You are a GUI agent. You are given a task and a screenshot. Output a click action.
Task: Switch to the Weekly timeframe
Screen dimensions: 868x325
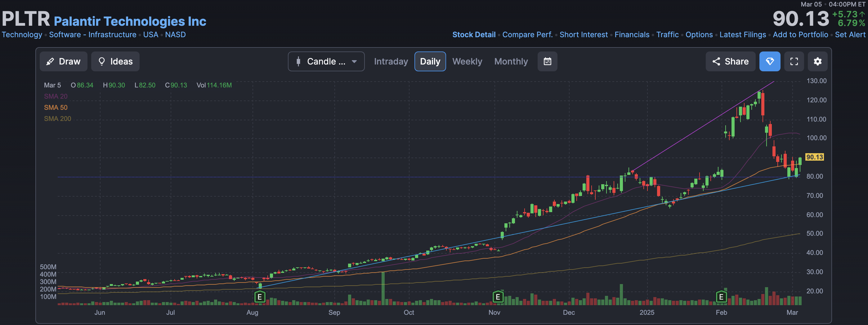pyautogui.click(x=467, y=61)
